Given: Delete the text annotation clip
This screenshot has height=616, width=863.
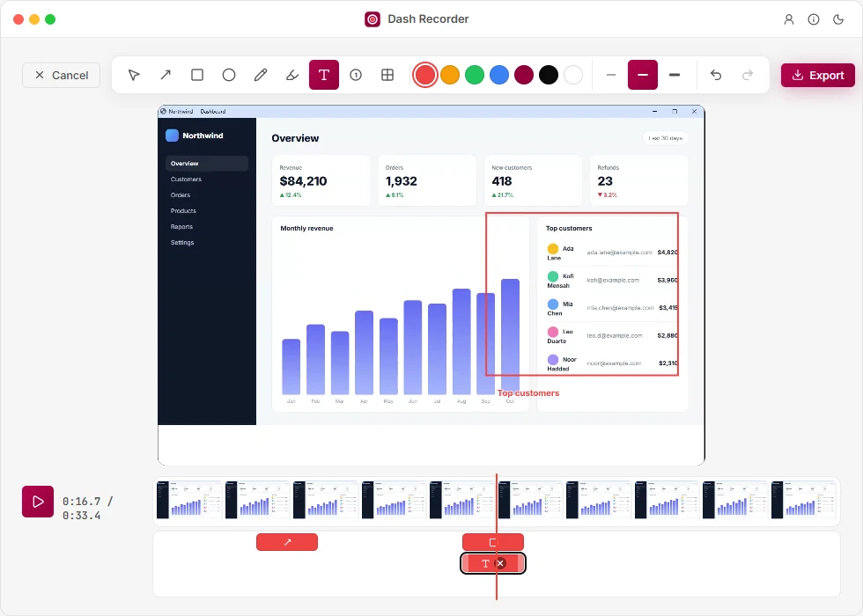Looking at the screenshot, I should [500, 563].
